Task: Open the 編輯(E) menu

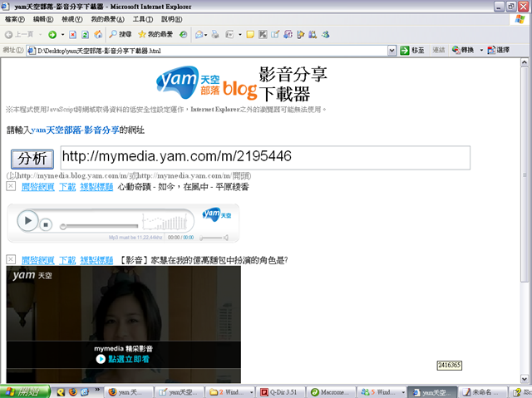Action: tap(43, 19)
